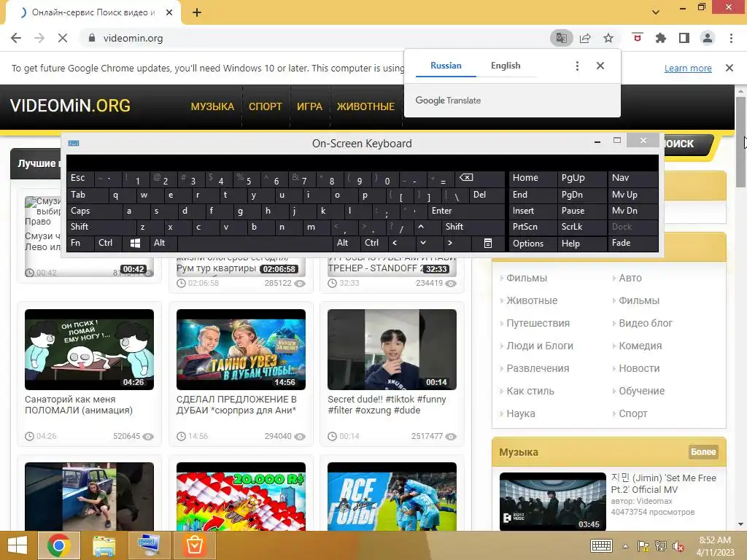This screenshot has height=560, width=747.
Task: Click Options key on On-Screen Keyboard
Action: click(533, 244)
